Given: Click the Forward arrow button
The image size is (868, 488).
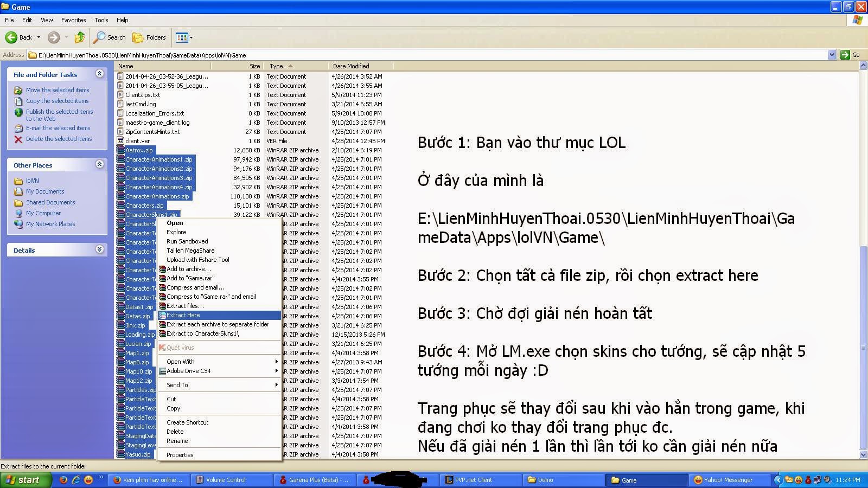Looking at the screenshot, I should pyautogui.click(x=54, y=37).
